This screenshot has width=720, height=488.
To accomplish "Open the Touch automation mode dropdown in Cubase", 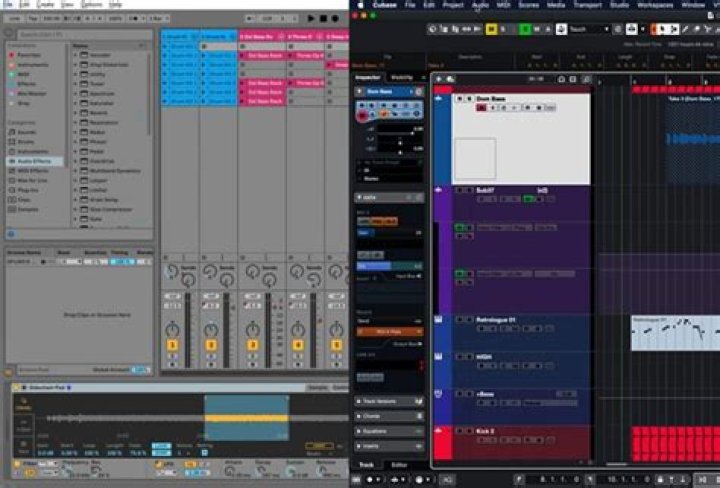I will click(x=589, y=29).
